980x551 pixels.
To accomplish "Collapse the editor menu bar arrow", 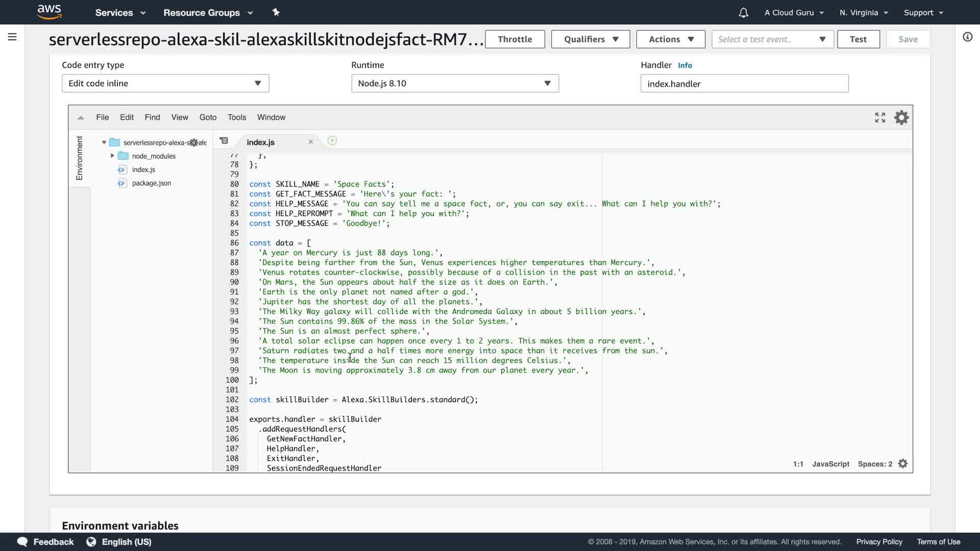I will pos(81,118).
